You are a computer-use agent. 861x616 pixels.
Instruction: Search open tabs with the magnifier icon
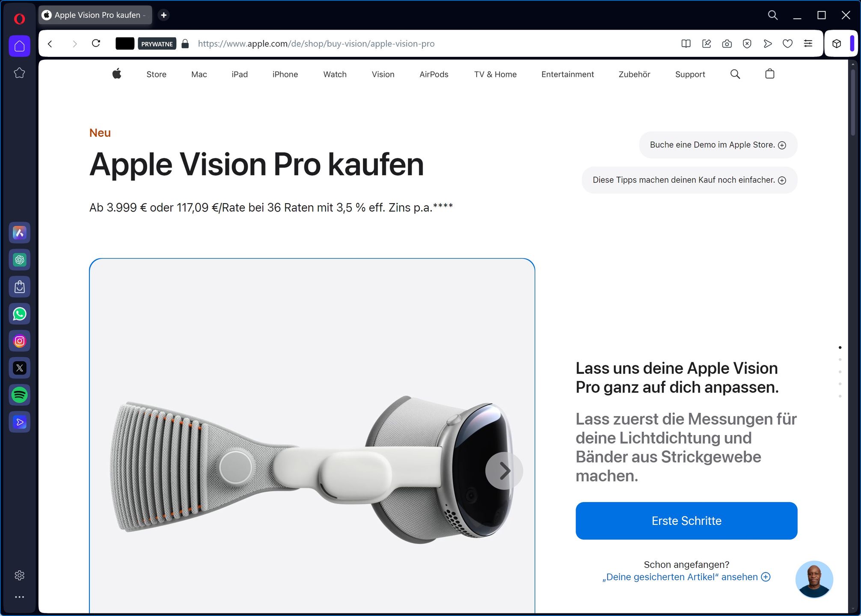(x=772, y=15)
